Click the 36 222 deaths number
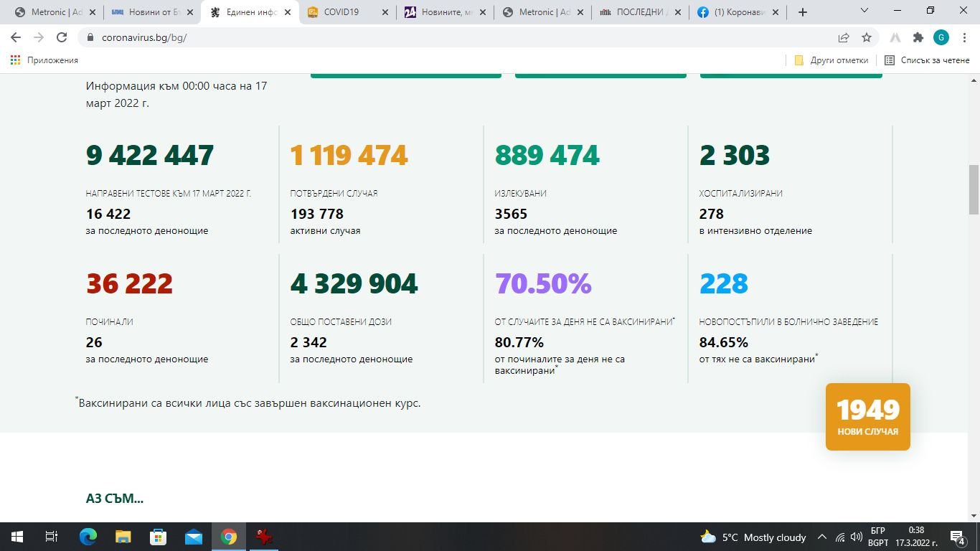This screenshot has width=980, height=551. point(129,283)
